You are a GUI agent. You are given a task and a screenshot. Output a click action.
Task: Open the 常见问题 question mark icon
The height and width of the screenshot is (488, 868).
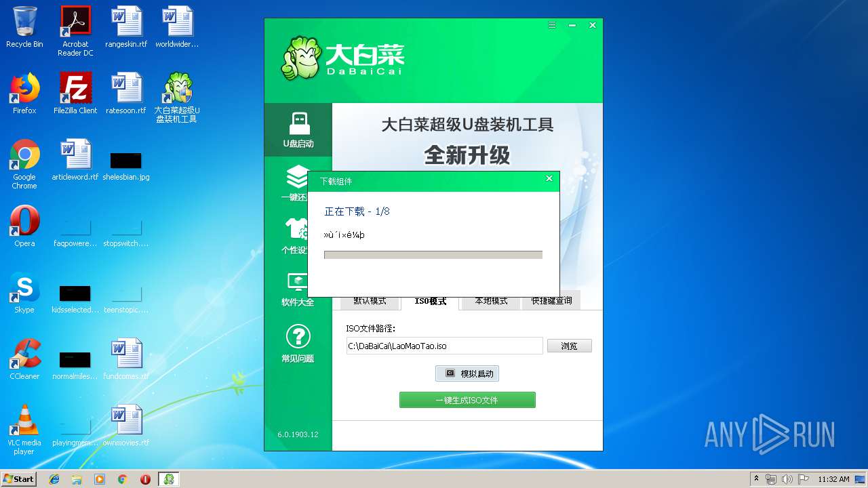point(298,336)
